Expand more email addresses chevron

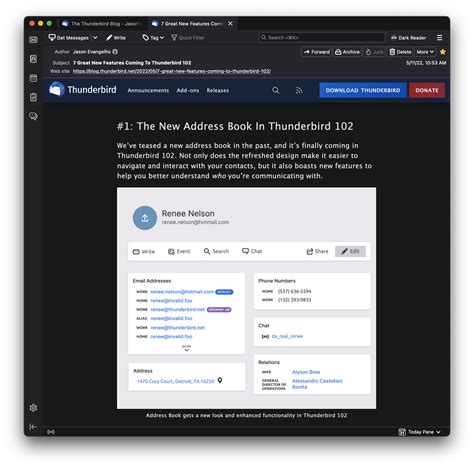(187, 349)
